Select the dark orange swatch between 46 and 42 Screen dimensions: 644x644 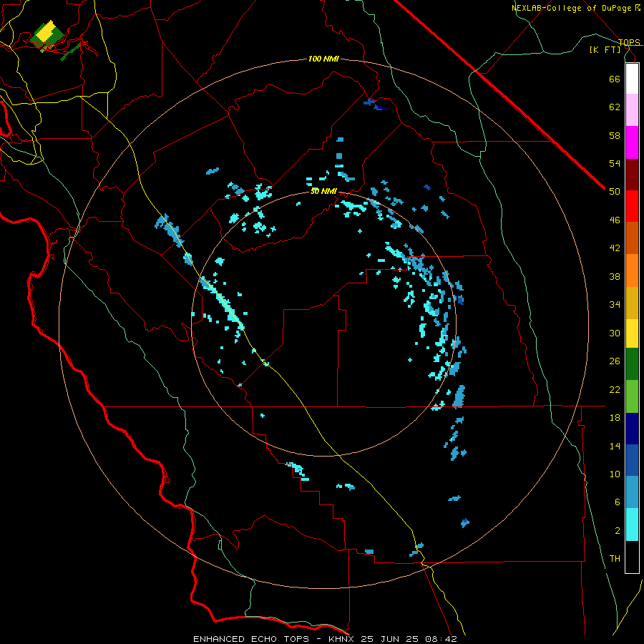pyautogui.click(x=632, y=238)
